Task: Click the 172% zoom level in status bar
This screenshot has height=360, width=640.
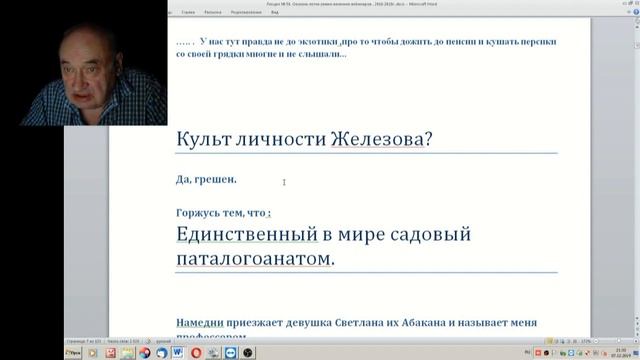Action: coord(586,341)
